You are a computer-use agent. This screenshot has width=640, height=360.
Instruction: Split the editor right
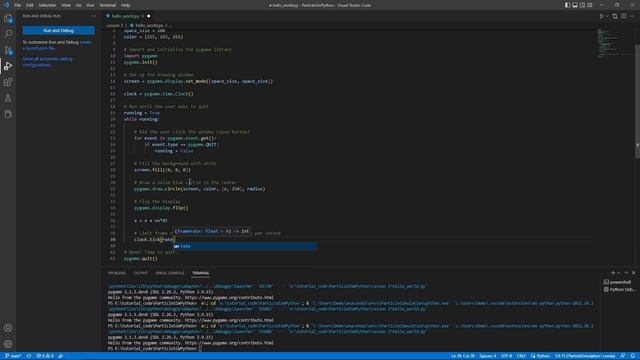click(x=624, y=16)
